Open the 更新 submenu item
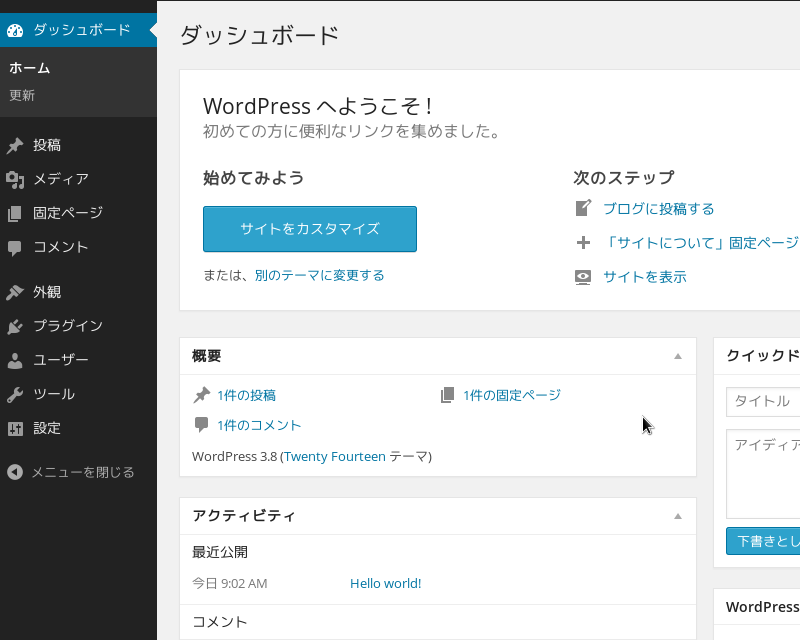Viewport: 800px width, 640px height. click(22, 96)
